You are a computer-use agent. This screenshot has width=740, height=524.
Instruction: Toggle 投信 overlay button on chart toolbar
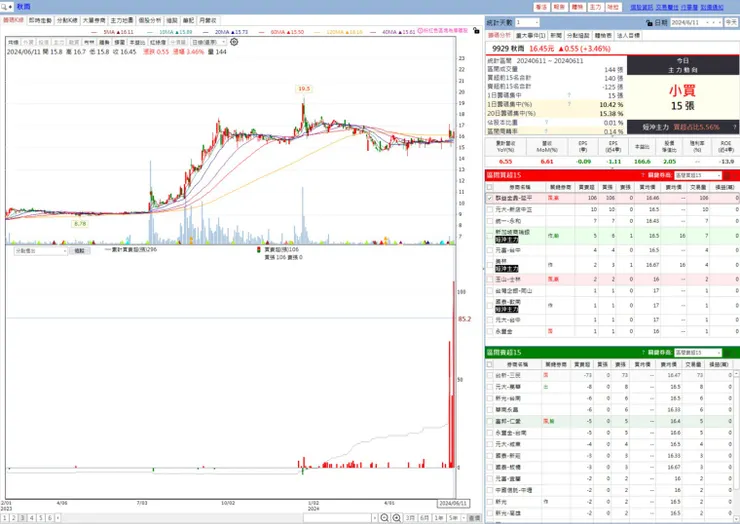pos(43,42)
